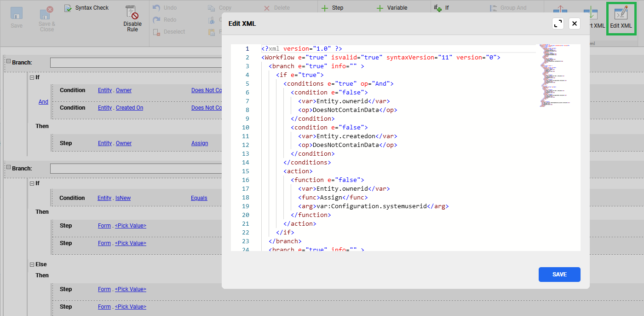Click the Redo toolbar button

(x=165, y=20)
